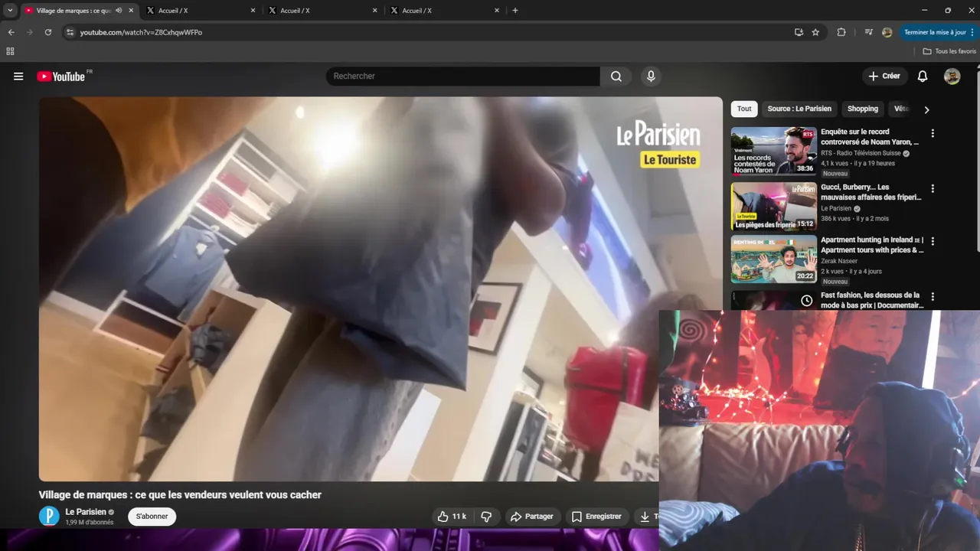Screen dimensions: 980x551
Task: Click RTS - Radio Télévision Suisse channel name
Action: [861, 153]
